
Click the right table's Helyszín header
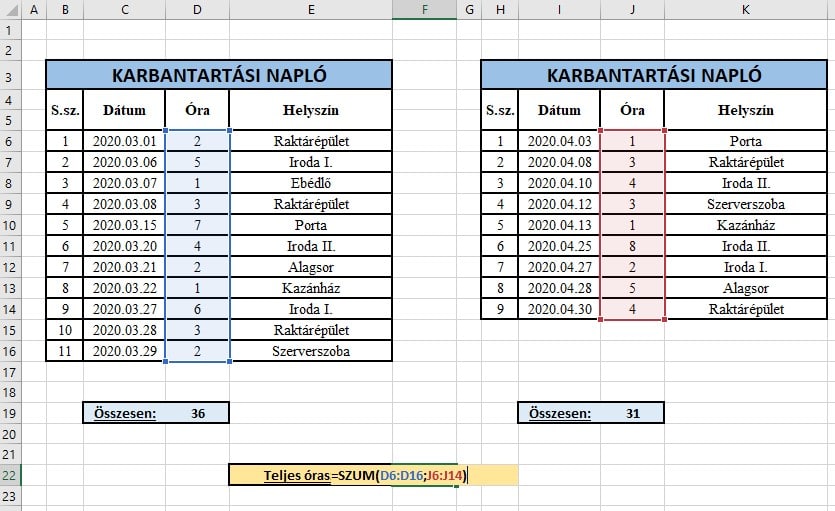746,110
